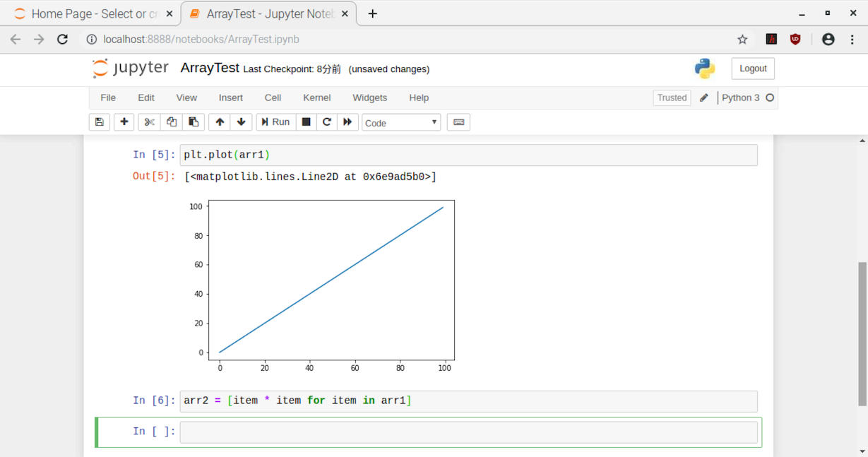Click inside the empty code cell input
The image size is (868, 457).
[468, 432]
